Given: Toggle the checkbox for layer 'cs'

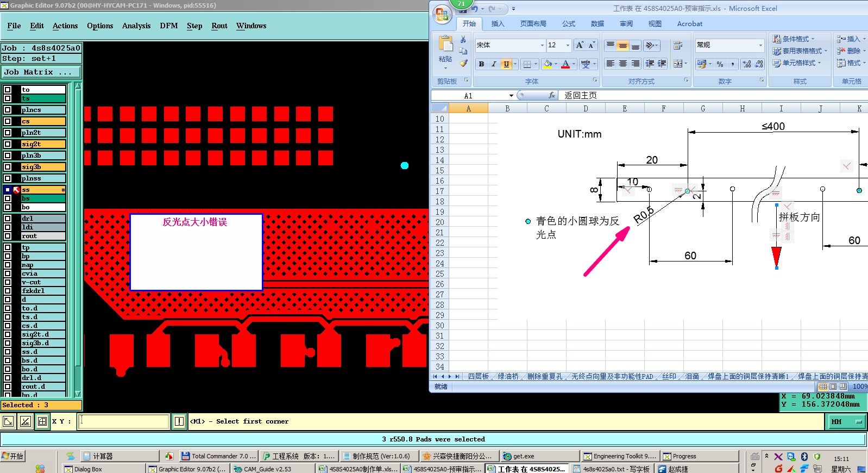Looking at the screenshot, I should [x=8, y=121].
